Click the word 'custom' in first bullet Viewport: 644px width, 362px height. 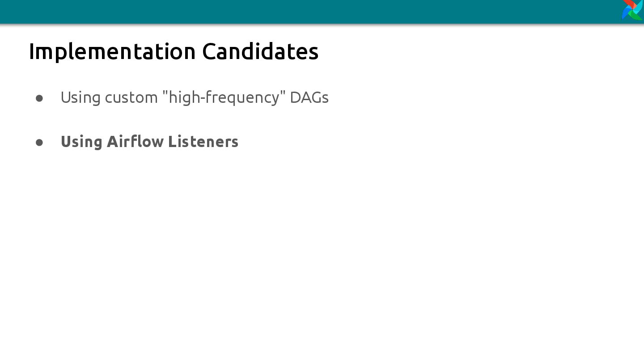(x=131, y=97)
